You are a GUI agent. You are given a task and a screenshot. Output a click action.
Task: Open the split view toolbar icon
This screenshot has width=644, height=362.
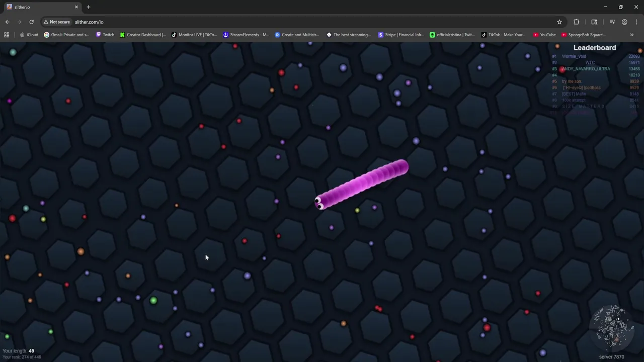pos(594,22)
